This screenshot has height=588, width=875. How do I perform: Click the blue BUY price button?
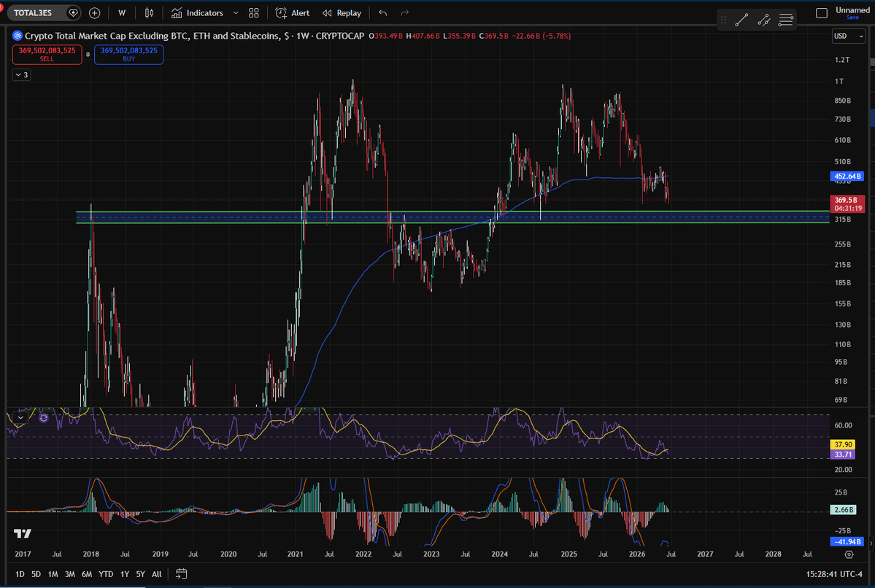pos(129,54)
